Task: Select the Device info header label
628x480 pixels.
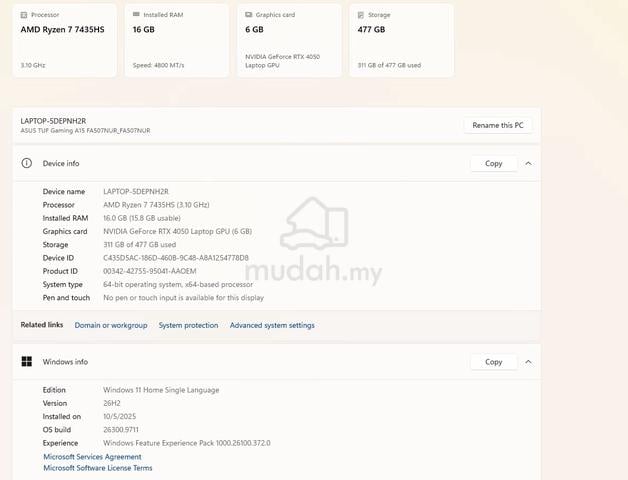Action: [61, 163]
